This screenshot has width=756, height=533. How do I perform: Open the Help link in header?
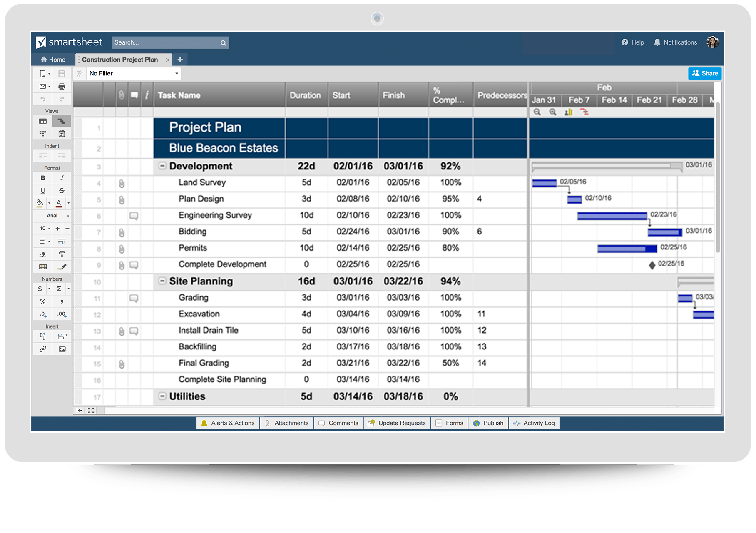[632, 42]
